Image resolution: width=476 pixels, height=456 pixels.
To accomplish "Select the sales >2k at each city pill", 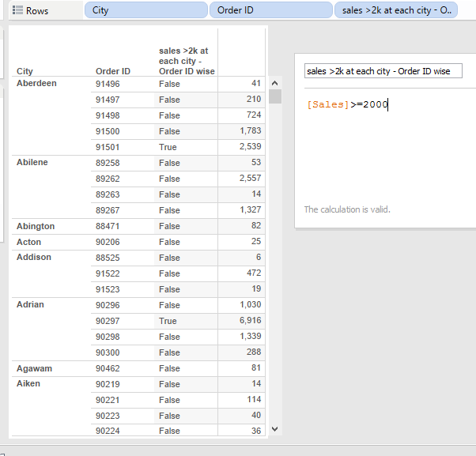I will click(396, 10).
